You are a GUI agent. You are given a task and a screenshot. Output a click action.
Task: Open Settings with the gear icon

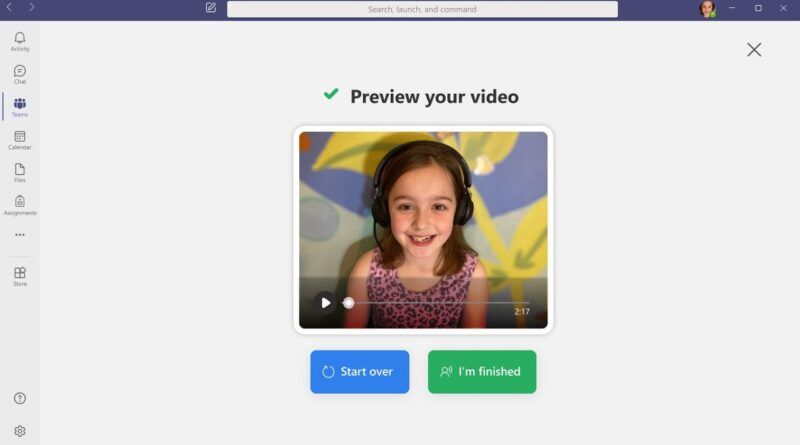click(20, 431)
